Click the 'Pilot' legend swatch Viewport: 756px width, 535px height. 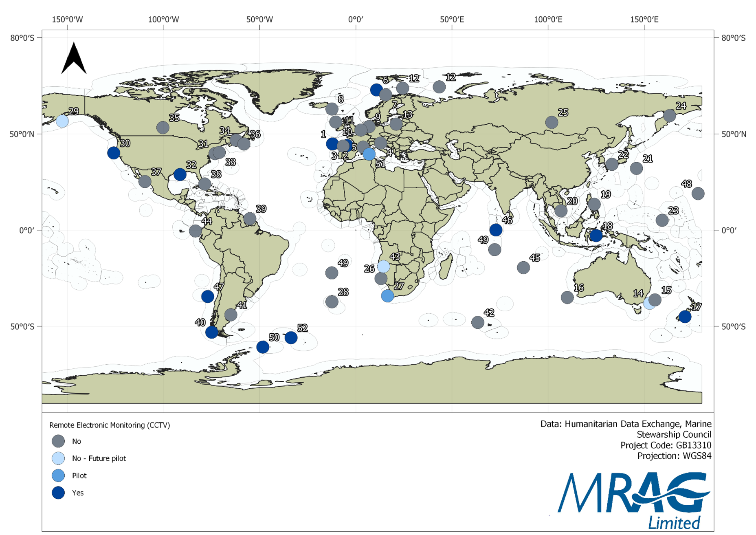(58, 476)
